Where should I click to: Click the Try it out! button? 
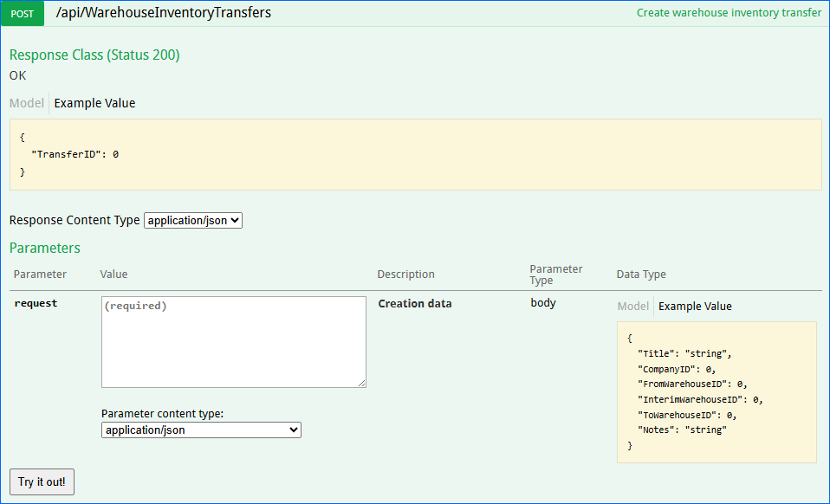pos(42,481)
